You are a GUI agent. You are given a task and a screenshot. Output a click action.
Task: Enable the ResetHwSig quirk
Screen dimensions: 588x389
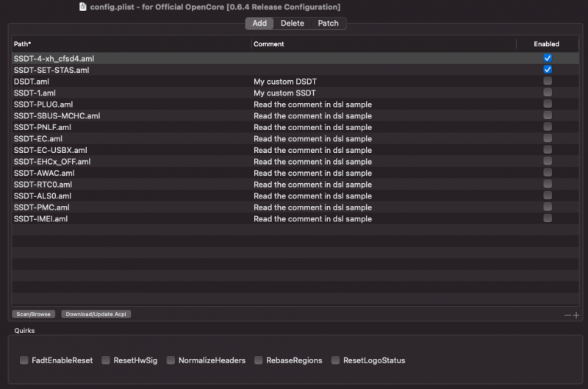[x=106, y=360]
